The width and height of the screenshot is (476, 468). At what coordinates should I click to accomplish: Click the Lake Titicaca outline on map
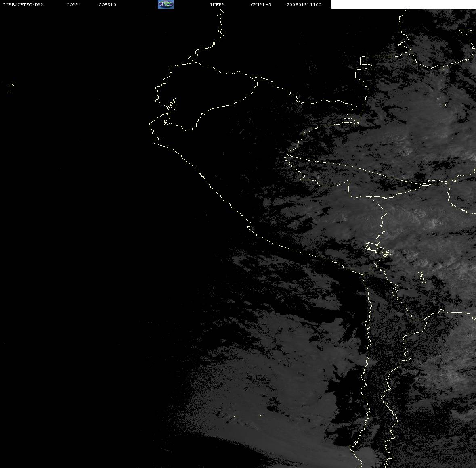click(x=378, y=250)
